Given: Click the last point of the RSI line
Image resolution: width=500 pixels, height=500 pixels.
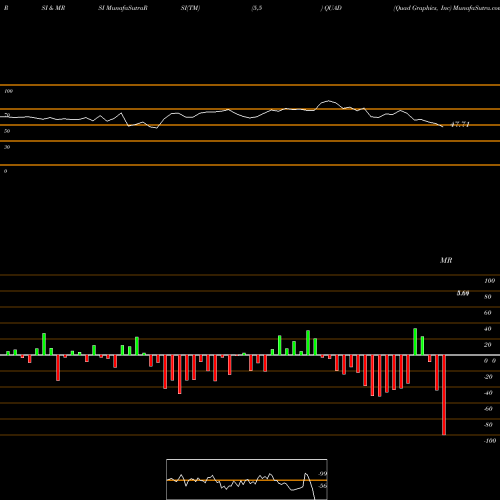Looking at the screenshot, I should [443, 127].
